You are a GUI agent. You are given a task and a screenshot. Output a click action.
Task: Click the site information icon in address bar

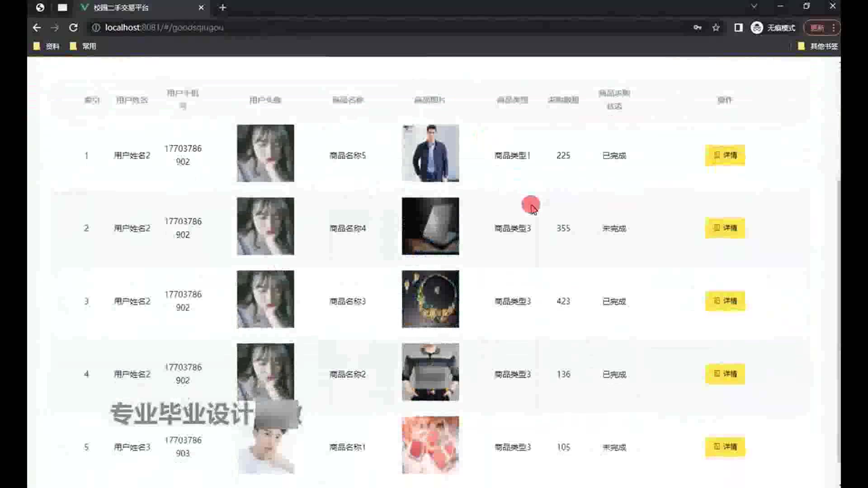tap(96, 28)
